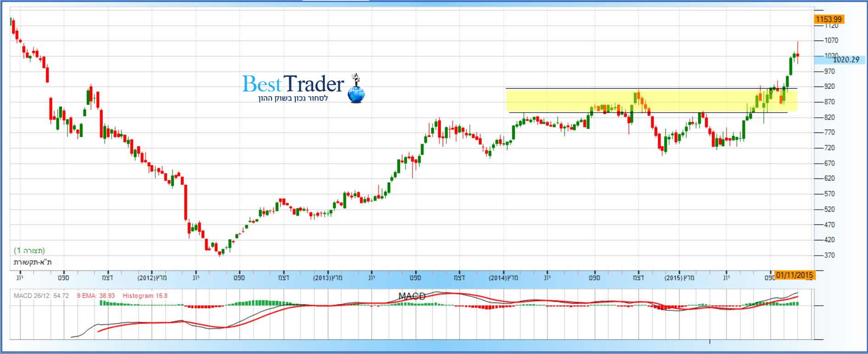This screenshot has height=354, width=868.
Task: Select the מרץ (2014) time axis label
Action: coord(503,278)
